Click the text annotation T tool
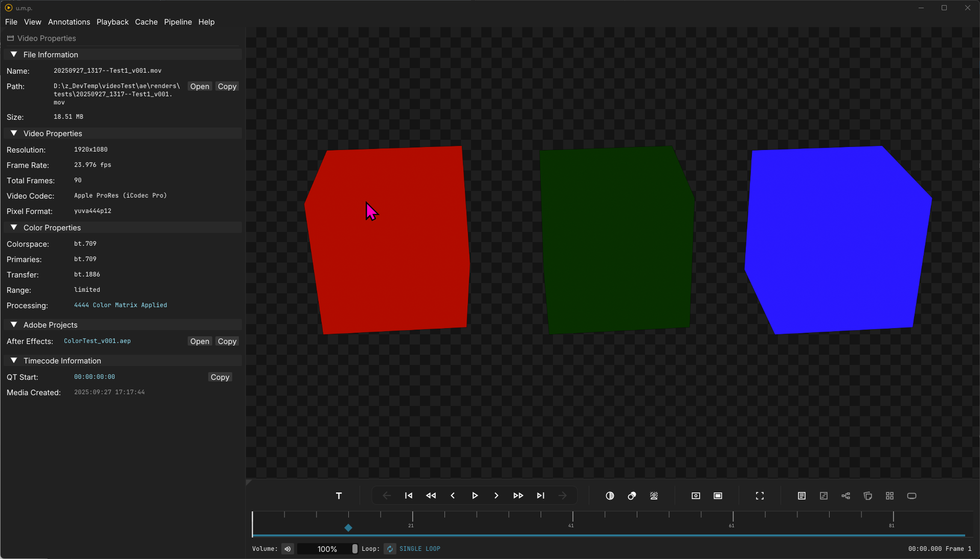Screen dimensions: 980x559 point(339,496)
